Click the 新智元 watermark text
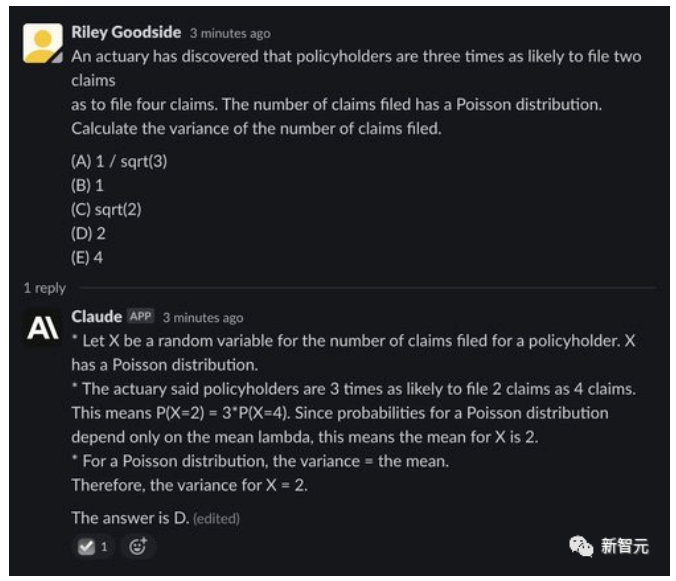 click(x=624, y=546)
